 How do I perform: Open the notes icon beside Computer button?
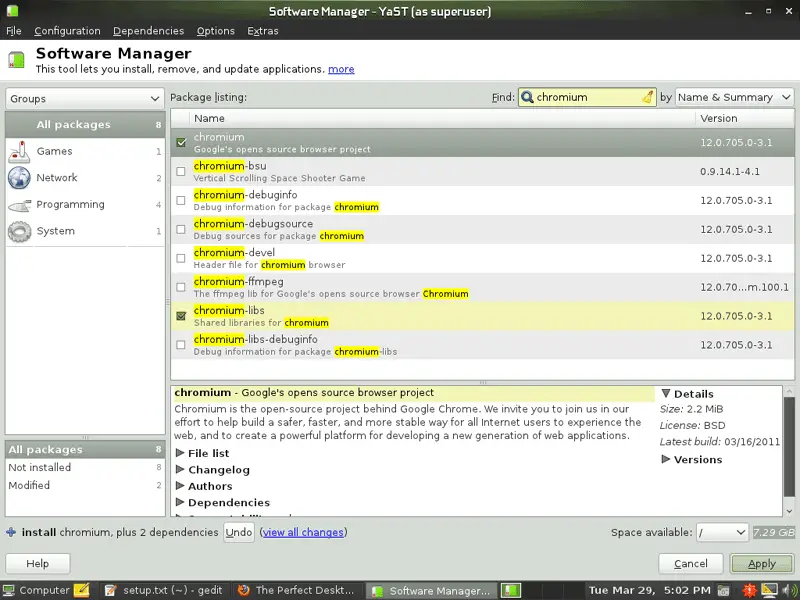tap(82, 590)
